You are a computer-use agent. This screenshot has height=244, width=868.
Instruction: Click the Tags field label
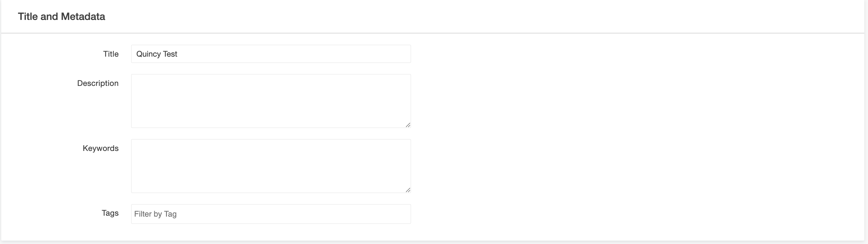[110, 213]
